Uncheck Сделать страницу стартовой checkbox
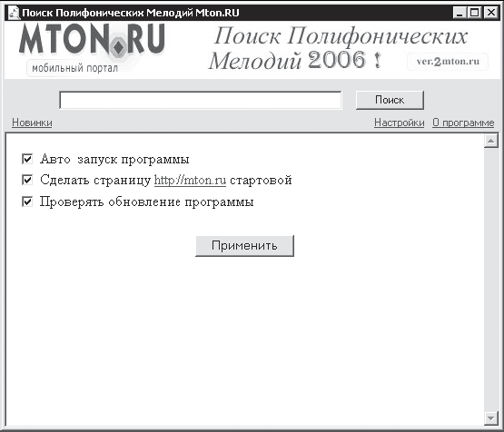Viewport: 504px width, 432px height. click(27, 180)
